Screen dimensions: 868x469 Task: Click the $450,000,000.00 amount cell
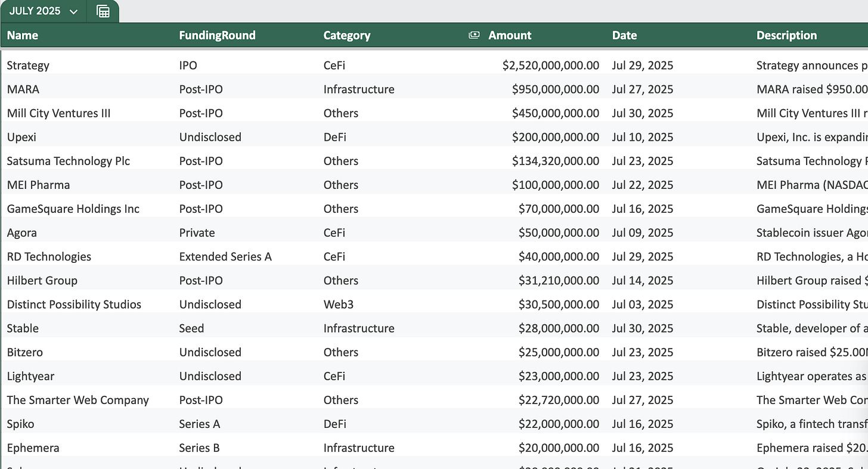tap(556, 113)
